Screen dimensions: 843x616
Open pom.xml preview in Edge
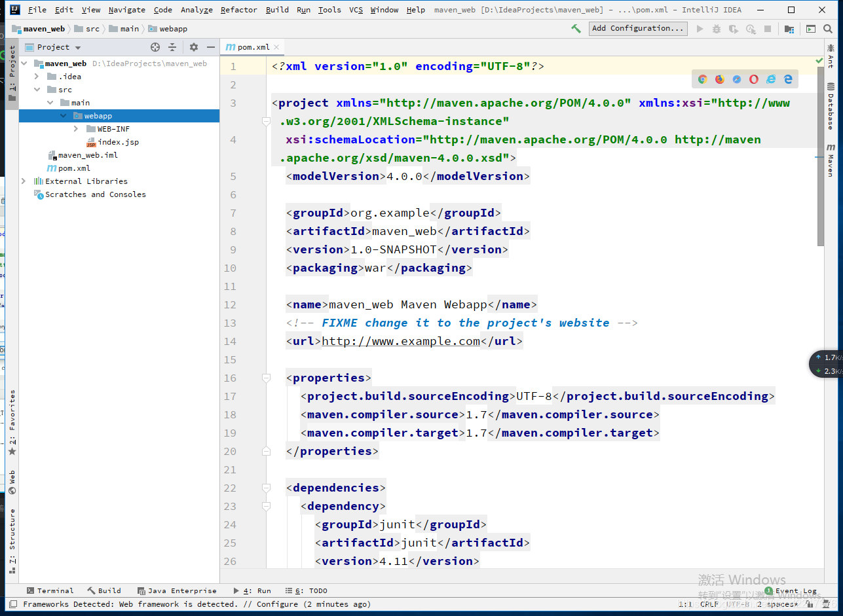click(x=788, y=79)
